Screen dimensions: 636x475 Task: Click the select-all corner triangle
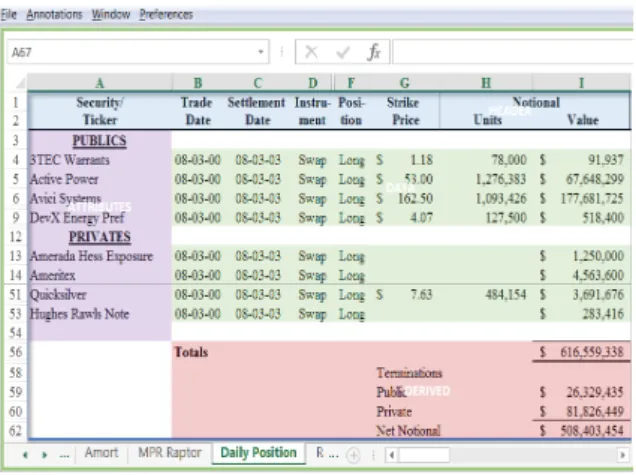coord(20,83)
